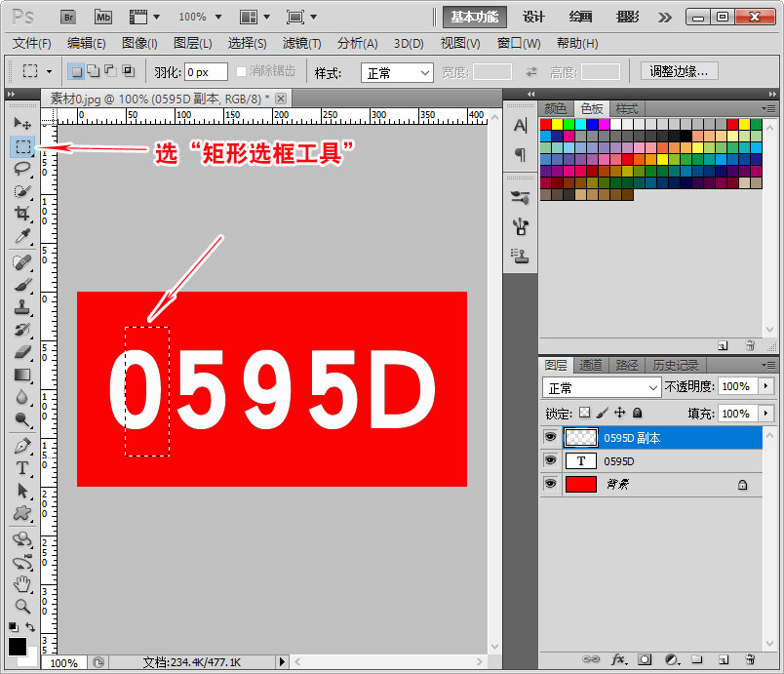Switch to the 通道 tab
The image size is (784, 674).
tap(591, 366)
